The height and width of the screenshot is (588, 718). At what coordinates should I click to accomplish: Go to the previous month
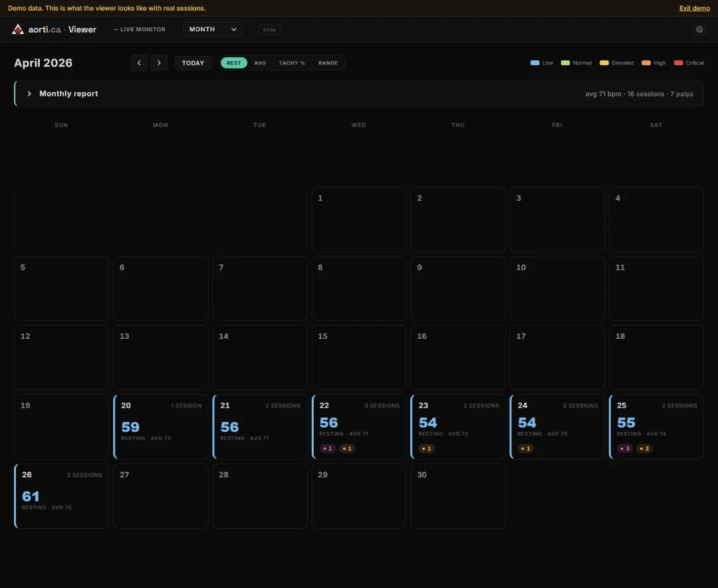[139, 62]
